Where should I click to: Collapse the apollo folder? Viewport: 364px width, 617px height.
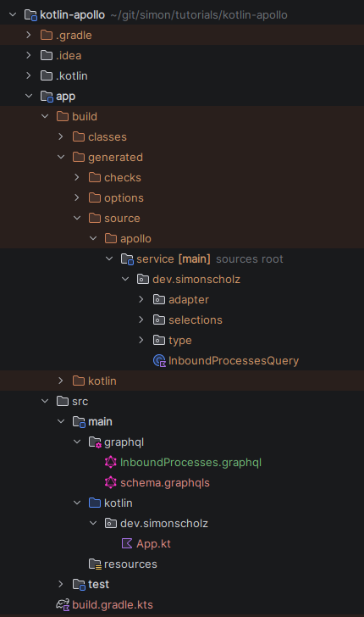pos(93,238)
